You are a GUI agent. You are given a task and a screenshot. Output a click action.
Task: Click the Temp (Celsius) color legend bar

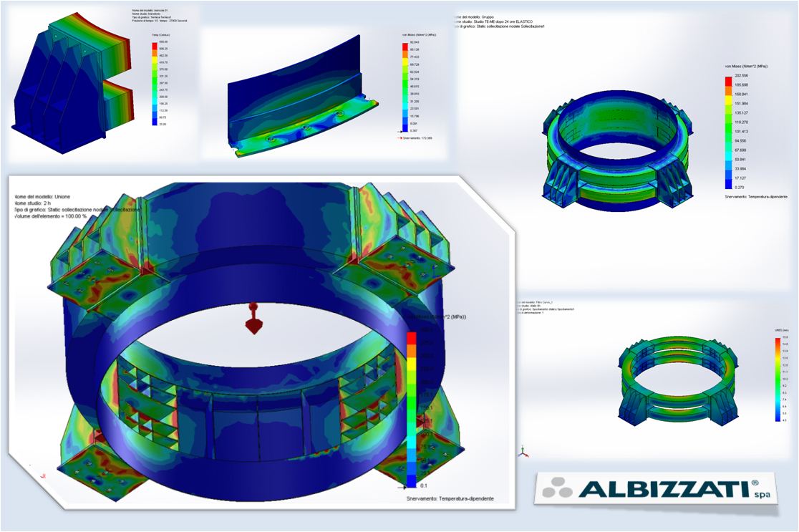tap(155, 84)
